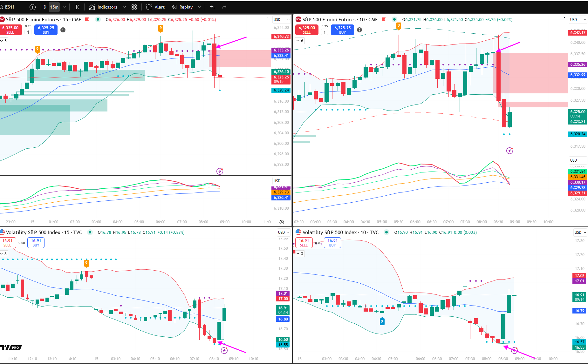588x364 pixels.
Task: Click orange 9 marker on VIX 15 chart
Action: (86, 263)
